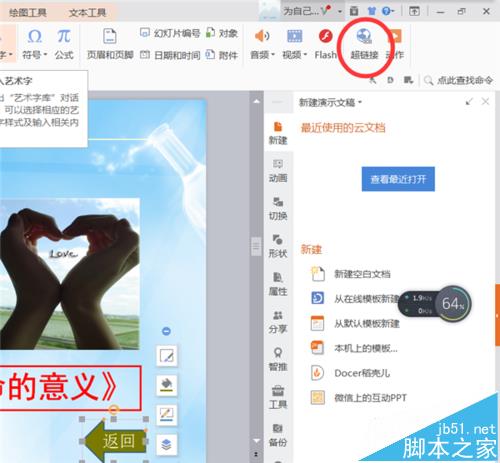Choose 本机上的模板...

[x=354, y=348]
